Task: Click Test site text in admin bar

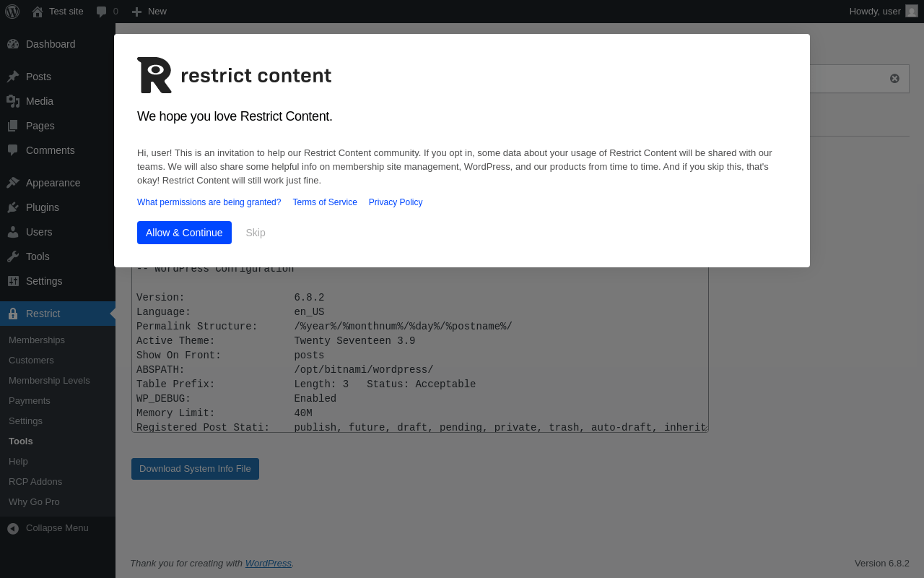Action: click(x=66, y=12)
